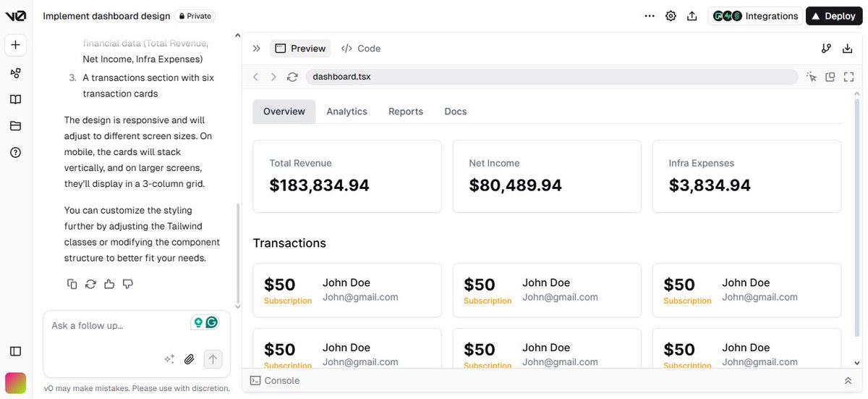Open the settings gear in header
Viewport: 868px width, 399px height.
(x=671, y=16)
